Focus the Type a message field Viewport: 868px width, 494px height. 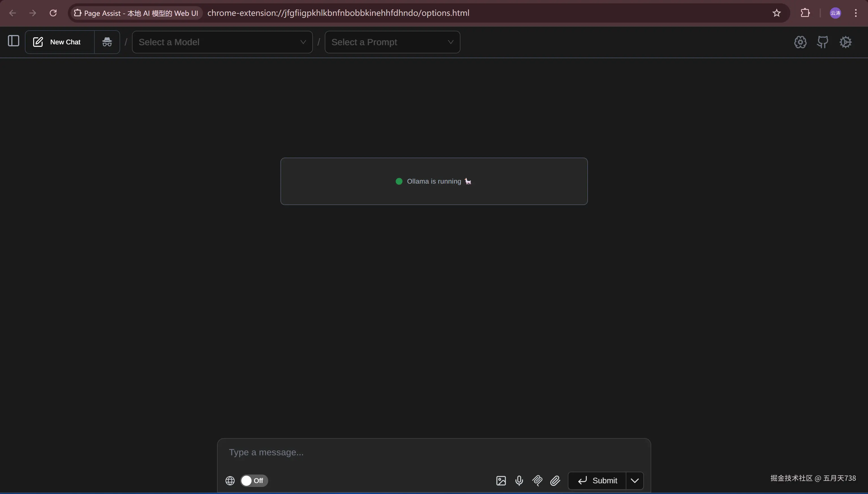click(434, 452)
